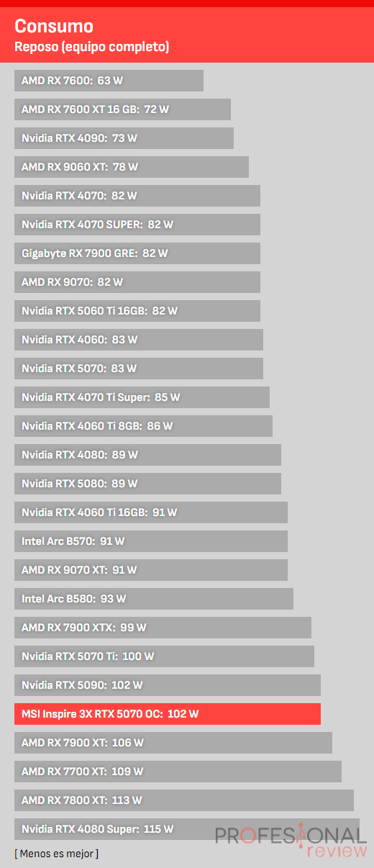Click the AMD RX 7900 XTX 99 W bar

tap(163, 628)
